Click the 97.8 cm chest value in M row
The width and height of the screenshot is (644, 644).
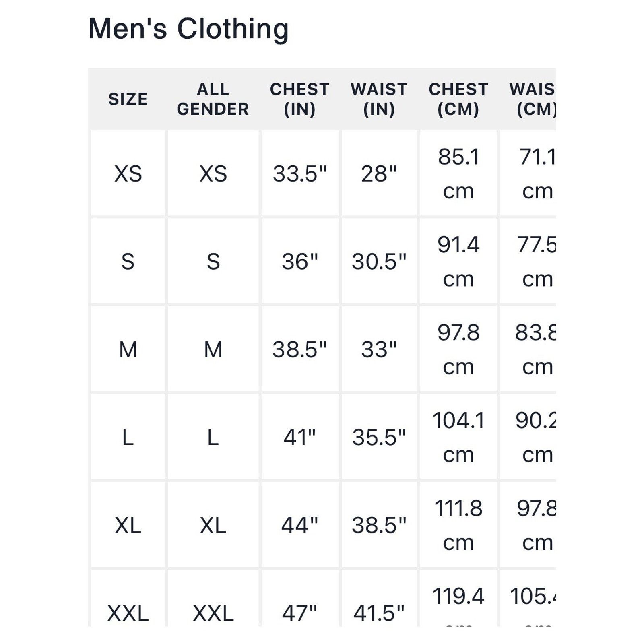click(458, 349)
